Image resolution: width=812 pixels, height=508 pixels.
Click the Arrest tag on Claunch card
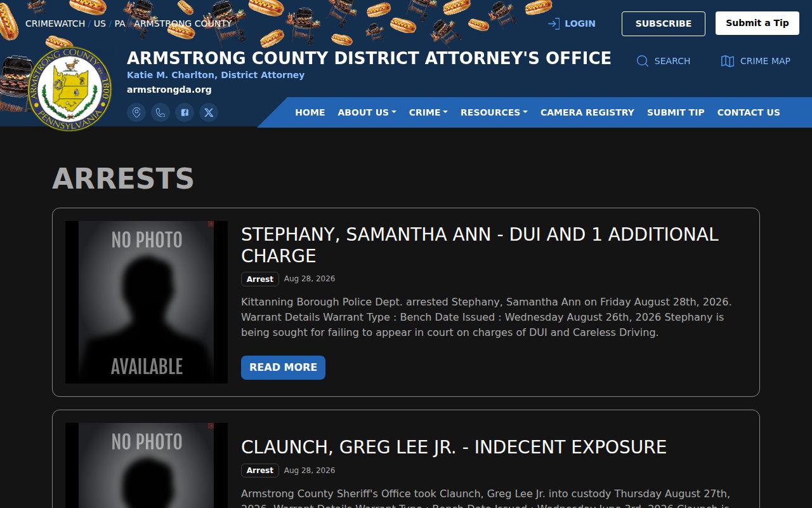tap(260, 471)
